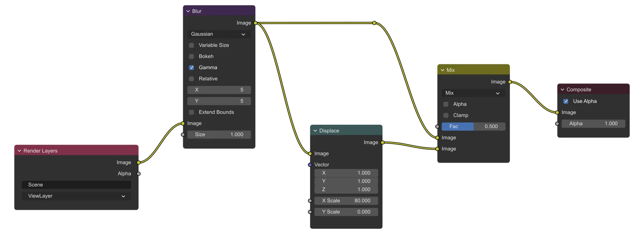Enable the Clamp checkbox in Mix node
This screenshot has height=234, width=644.
coord(446,115)
